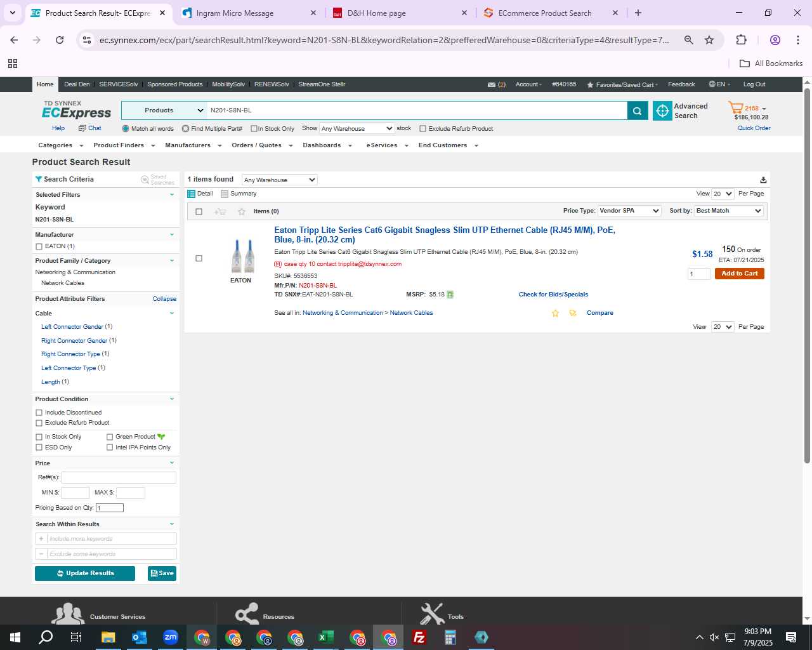The height and width of the screenshot is (650, 812).
Task: Open Outlook from the taskbar
Action: pos(139,637)
